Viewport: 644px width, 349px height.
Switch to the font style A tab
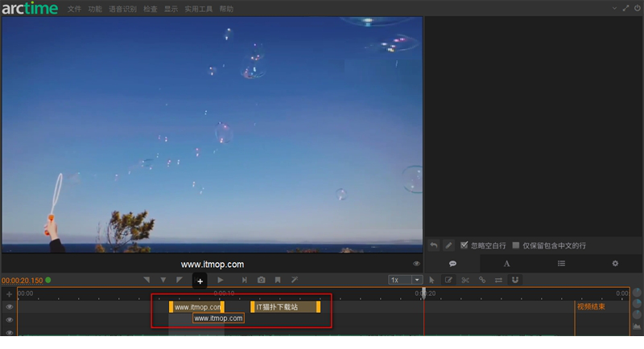tap(507, 263)
